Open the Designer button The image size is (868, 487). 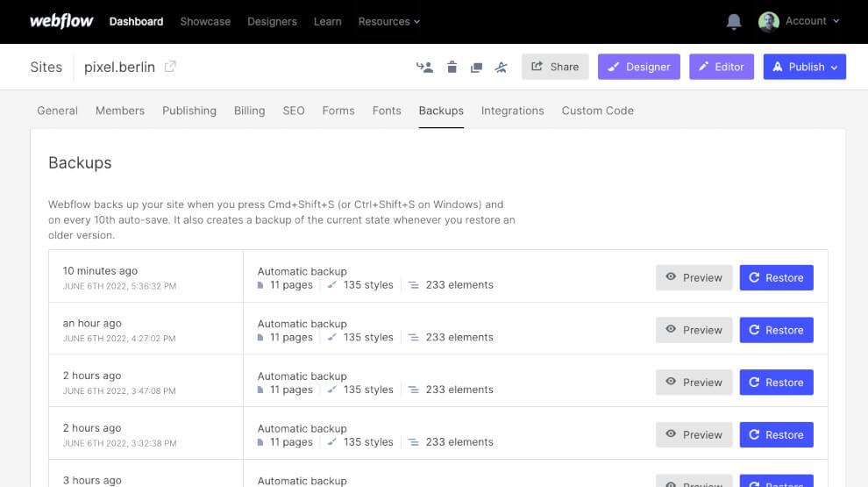pyautogui.click(x=639, y=67)
